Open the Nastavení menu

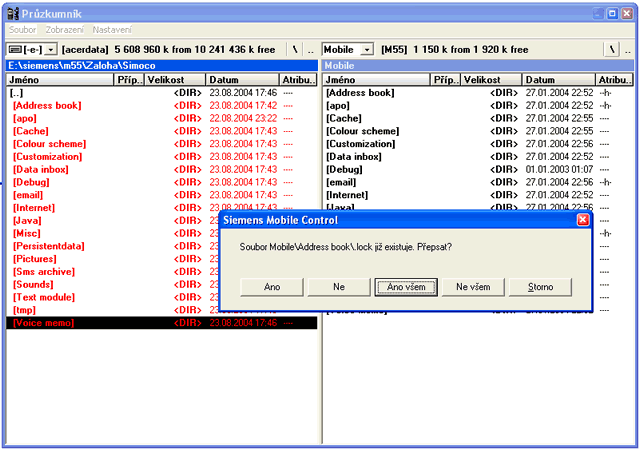coord(112,29)
